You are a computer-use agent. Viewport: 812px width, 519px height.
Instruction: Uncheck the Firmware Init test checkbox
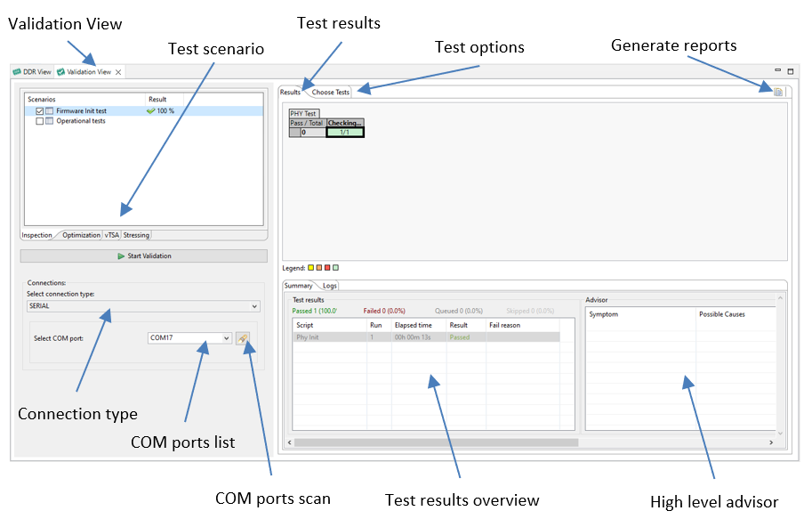[x=40, y=111]
